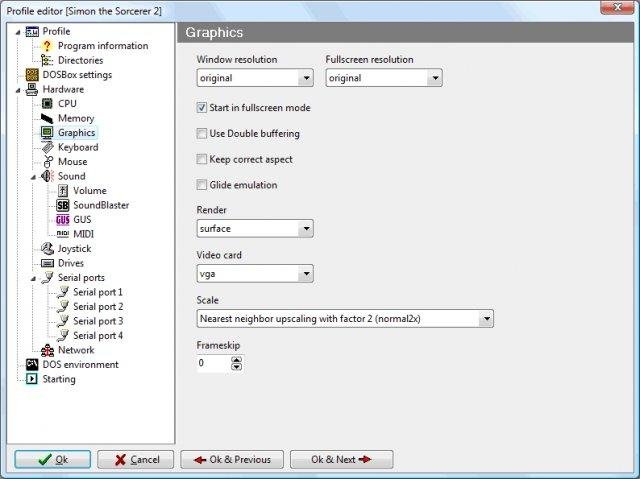The image size is (640, 479).
Task: Select the Keyboard tree item
Action: point(78,147)
